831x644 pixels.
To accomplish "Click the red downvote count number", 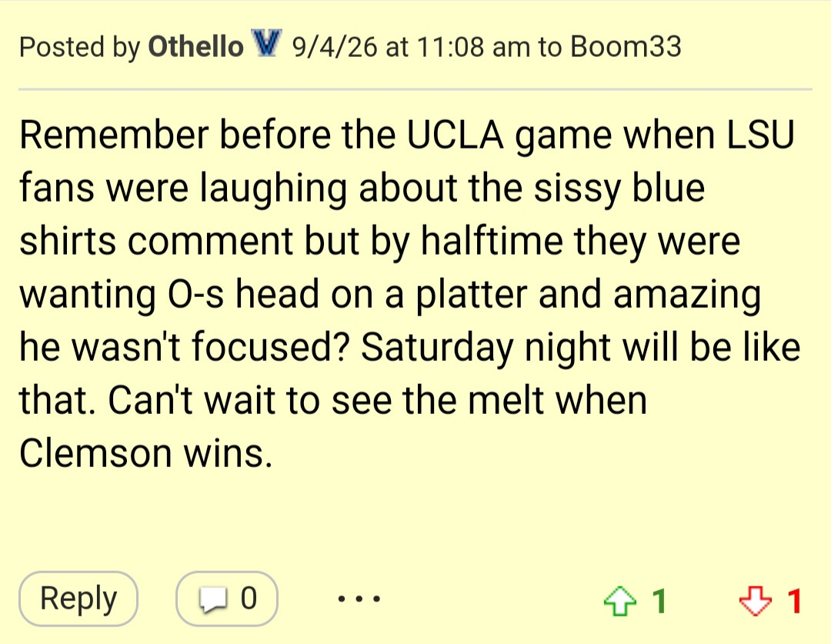I will pyautogui.click(x=793, y=601).
